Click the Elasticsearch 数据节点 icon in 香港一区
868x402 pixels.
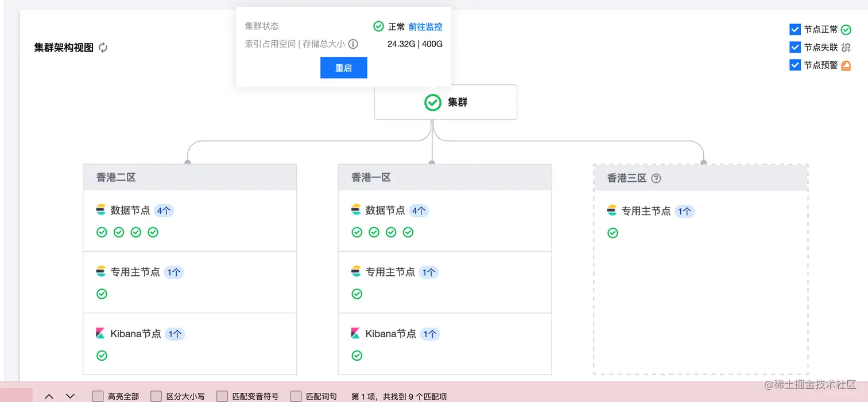click(x=356, y=210)
